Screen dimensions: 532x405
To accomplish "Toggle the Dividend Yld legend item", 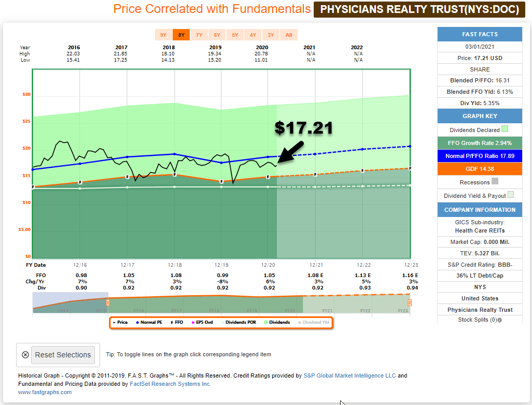I will (314, 322).
